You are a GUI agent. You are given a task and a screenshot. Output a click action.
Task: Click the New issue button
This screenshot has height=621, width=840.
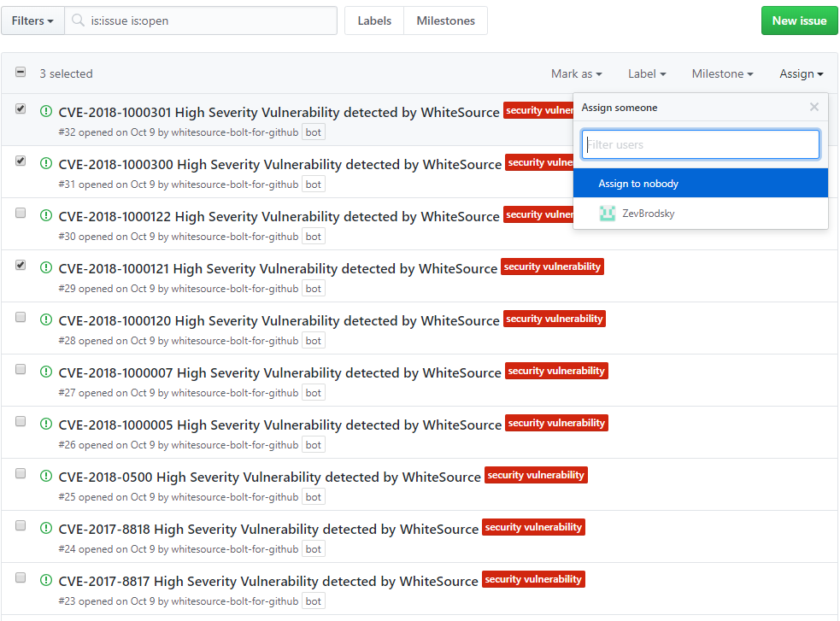799,20
